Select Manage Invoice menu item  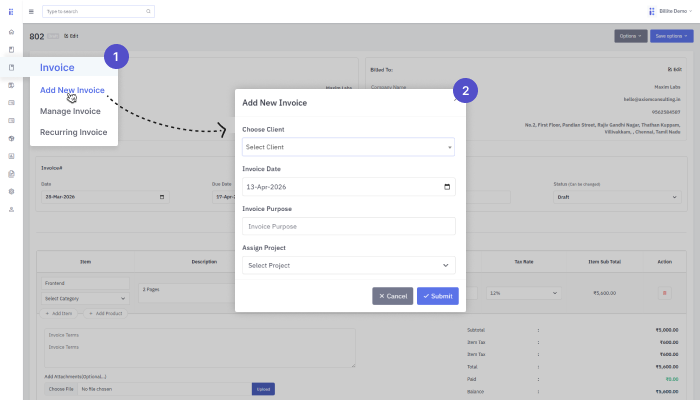70,111
